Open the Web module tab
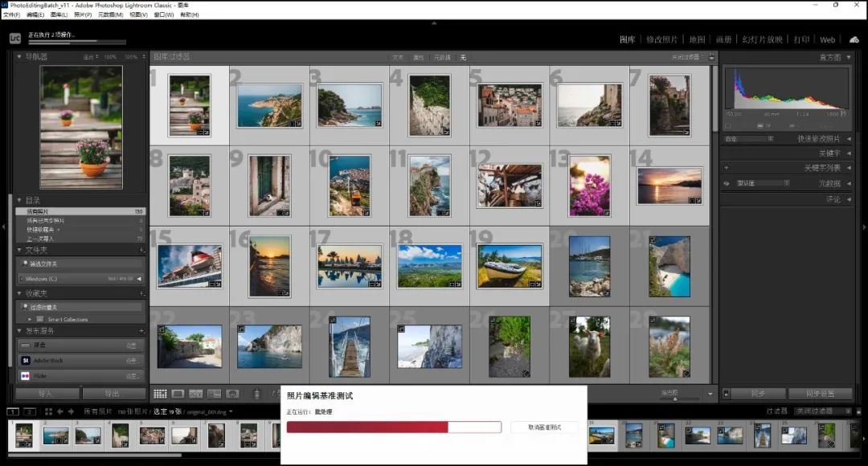 click(828, 39)
